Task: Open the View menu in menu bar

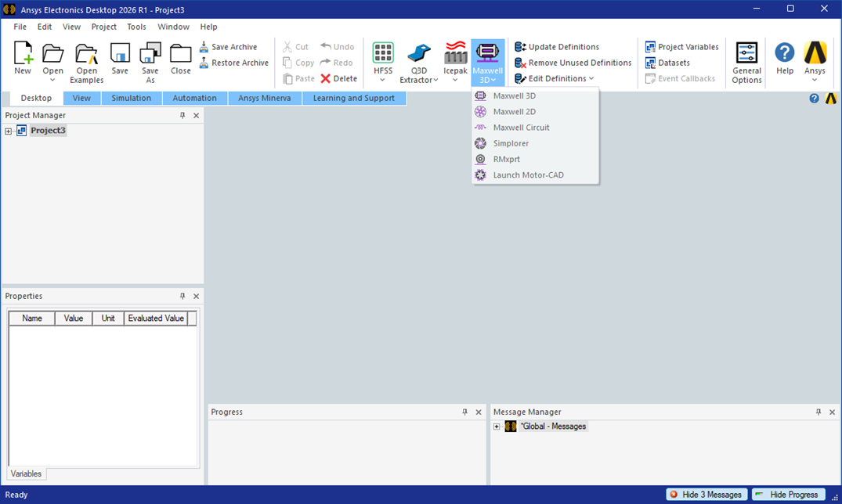Action: tap(71, 27)
